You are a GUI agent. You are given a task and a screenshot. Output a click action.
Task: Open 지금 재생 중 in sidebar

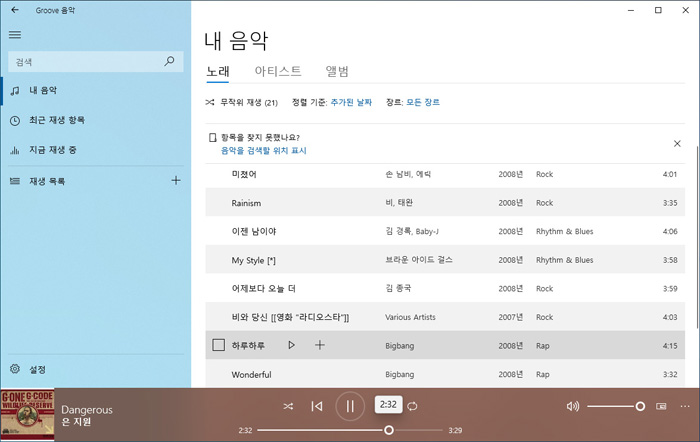pyautogui.click(x=96, y=150)
